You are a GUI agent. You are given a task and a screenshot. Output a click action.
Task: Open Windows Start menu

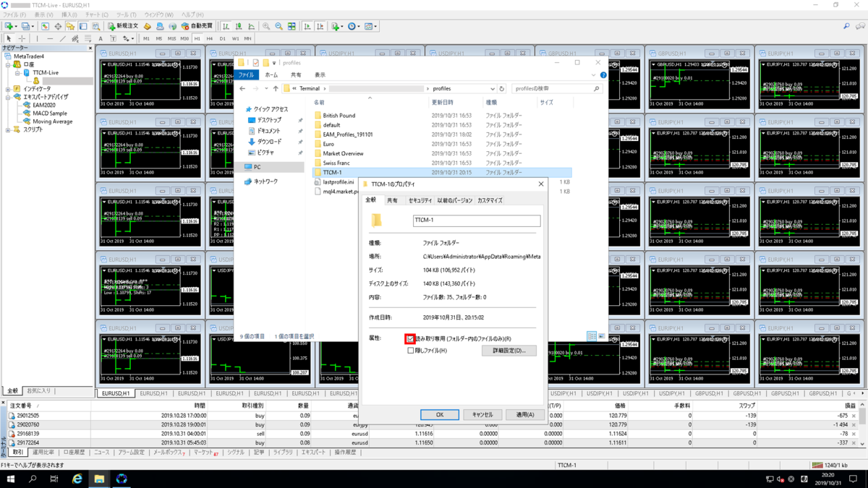(x=11, y=479)
